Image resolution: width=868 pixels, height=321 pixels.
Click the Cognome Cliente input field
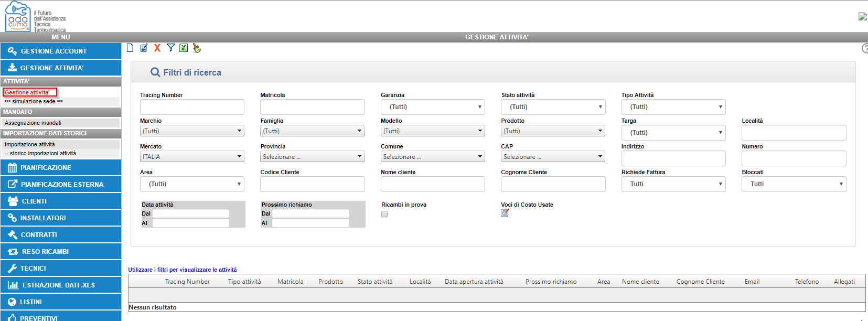[x=553, y=184]
